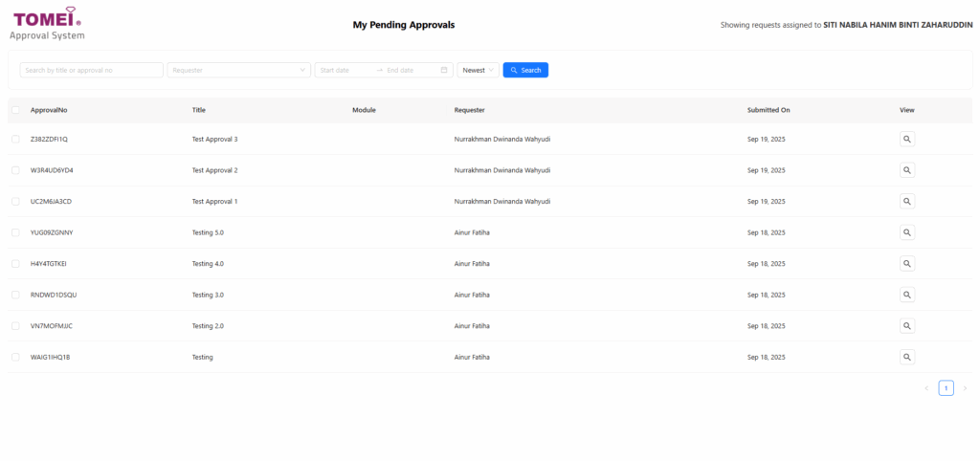View the RNDWD1DSQU approval request
The image size is (980, 461).
(907, 295)
